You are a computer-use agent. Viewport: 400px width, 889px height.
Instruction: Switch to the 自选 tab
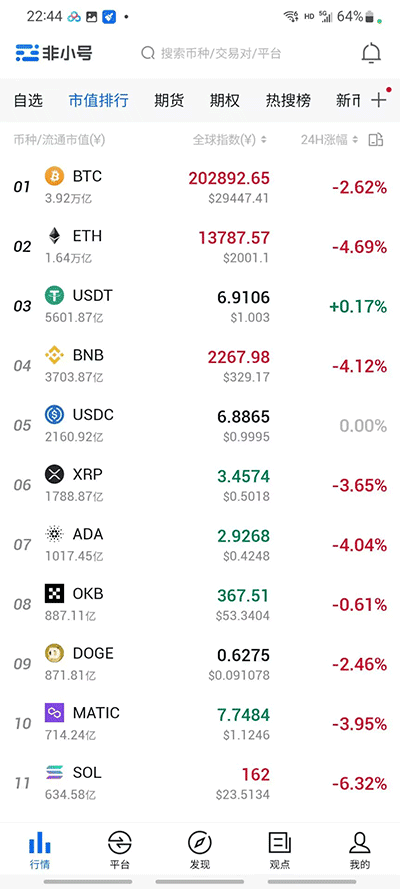click(x=28, y=101)
